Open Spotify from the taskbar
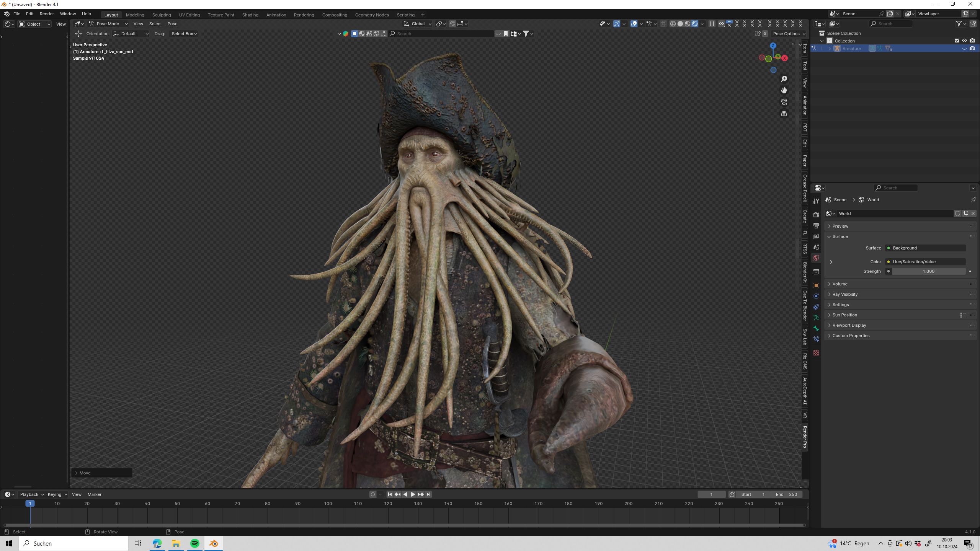 pos(194,543)
